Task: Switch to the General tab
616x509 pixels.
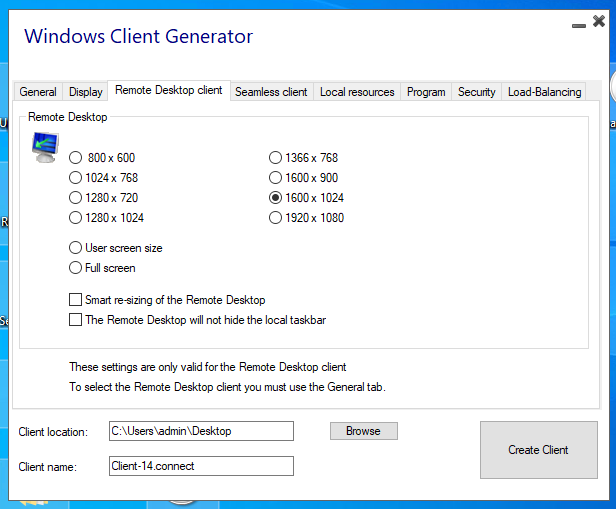Action: (38, 92)
